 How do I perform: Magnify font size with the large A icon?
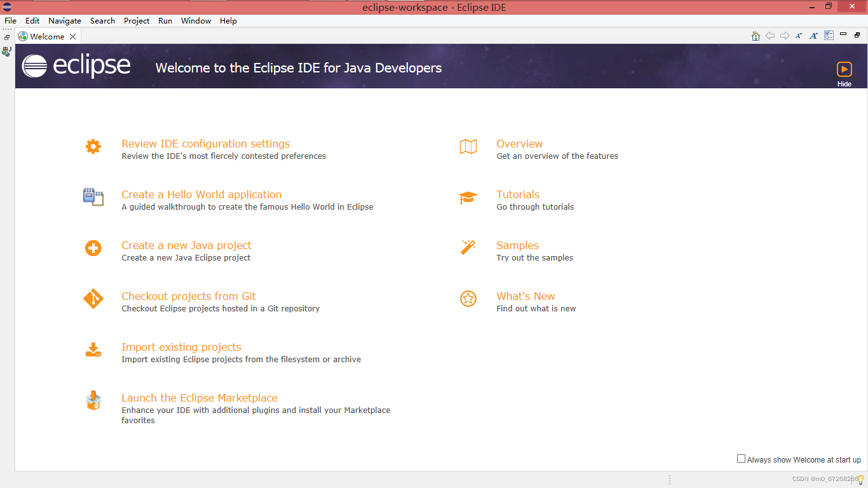pos(814,36)
